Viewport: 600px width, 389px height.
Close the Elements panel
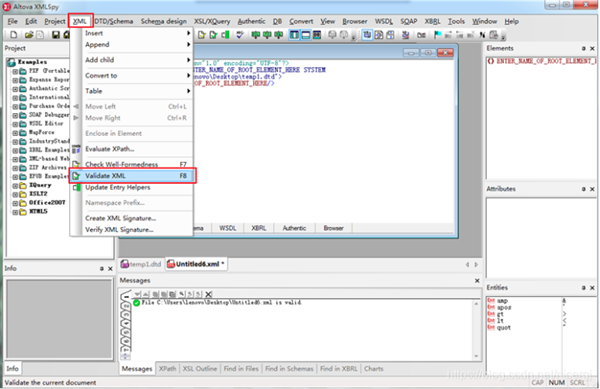click(x=592, y=49)
